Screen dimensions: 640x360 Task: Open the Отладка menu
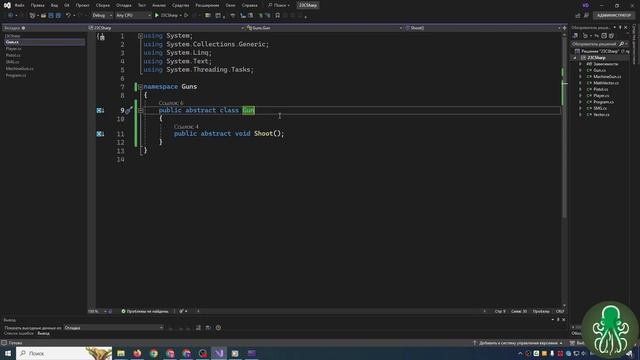click(124, 5)
